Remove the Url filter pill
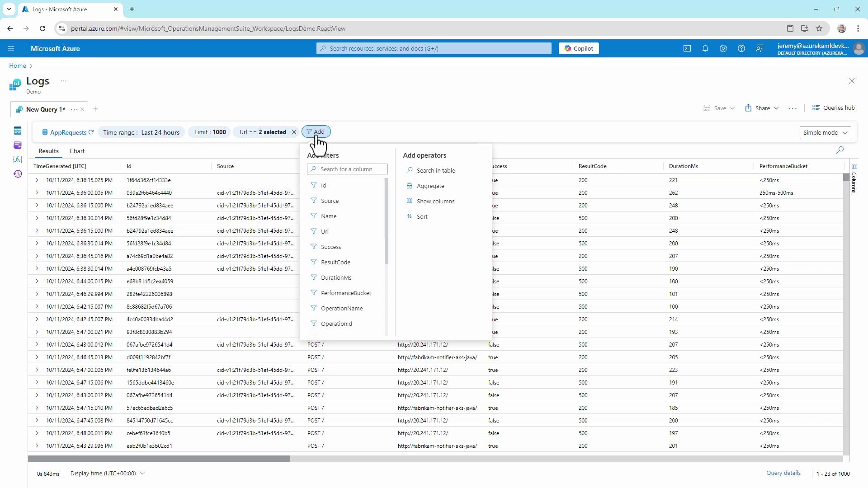The height and width of the screenshot is (488, 868). (x=294, y=132)
